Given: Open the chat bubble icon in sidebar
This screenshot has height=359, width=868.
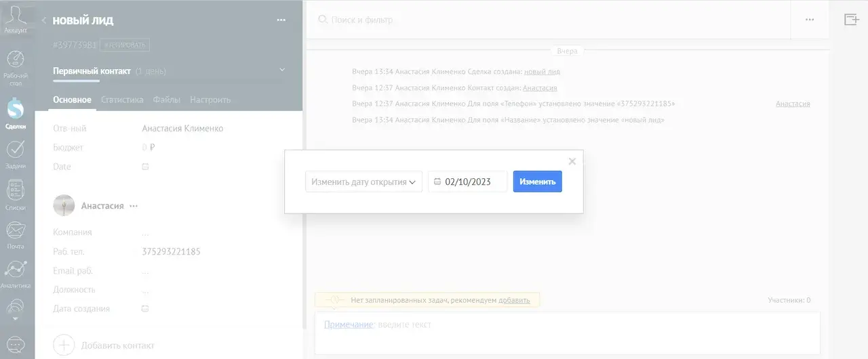Looking at the screenshot, I should pyautogui.click(x=15, y=345).
